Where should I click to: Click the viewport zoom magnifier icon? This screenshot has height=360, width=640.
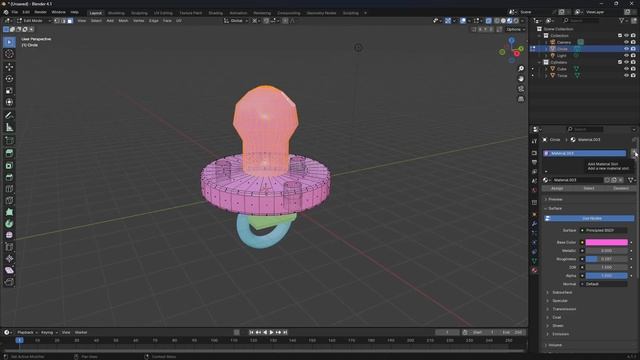point(521,69)
